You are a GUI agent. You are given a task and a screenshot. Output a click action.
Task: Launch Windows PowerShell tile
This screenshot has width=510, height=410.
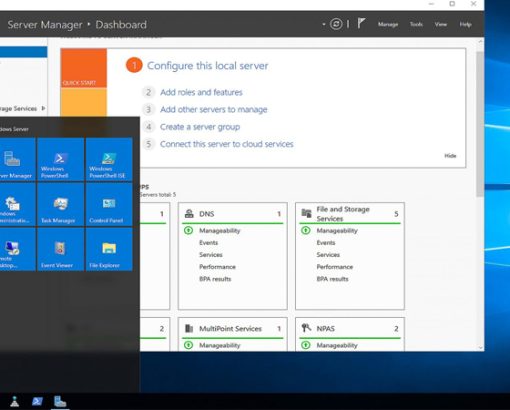[x=61, y=159]
